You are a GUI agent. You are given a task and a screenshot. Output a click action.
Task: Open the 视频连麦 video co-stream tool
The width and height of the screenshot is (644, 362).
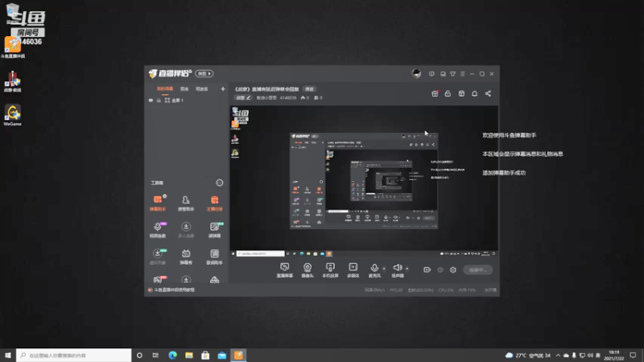pyautogui.click(x=157, y=230)
